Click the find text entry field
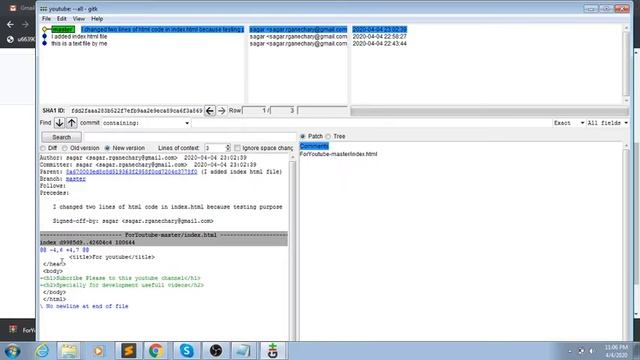The height and width of the screenshot is (360, 640). 371,123
